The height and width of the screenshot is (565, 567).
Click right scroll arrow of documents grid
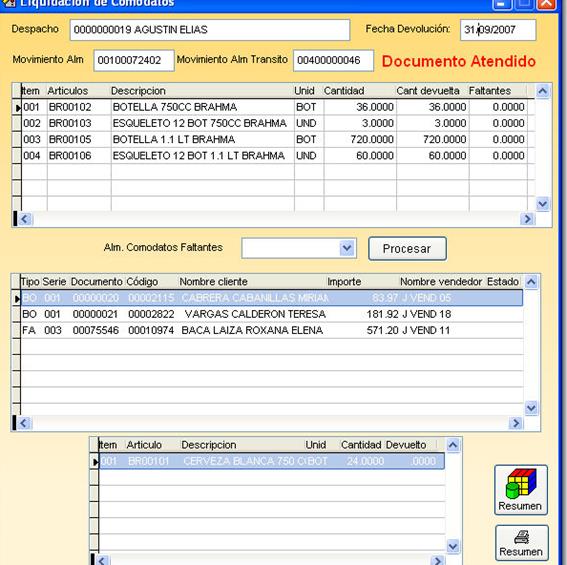pos(516,423)
